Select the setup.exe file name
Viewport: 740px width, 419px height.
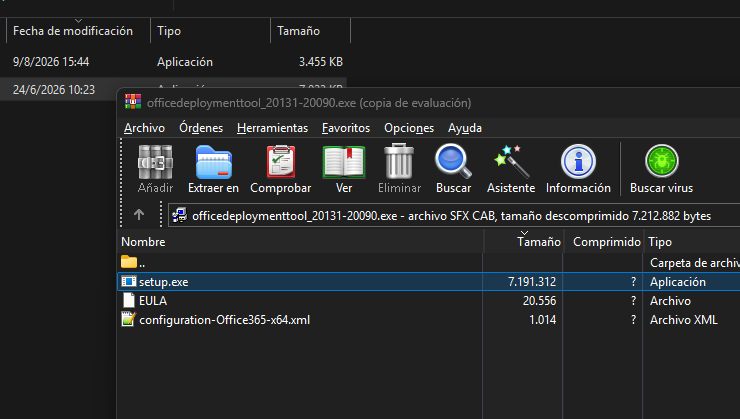click(x=164, y=282)
